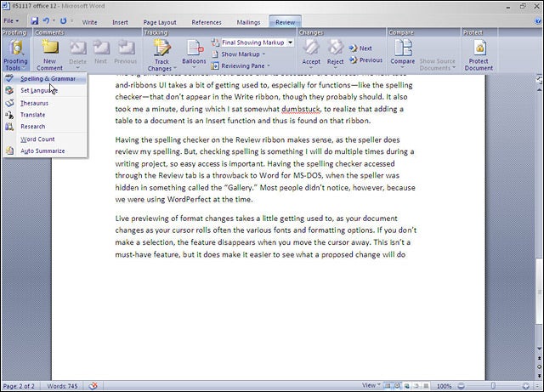Open the Undo history dropdown arrow
Screen dimensions: 544x392
point(54,20)
